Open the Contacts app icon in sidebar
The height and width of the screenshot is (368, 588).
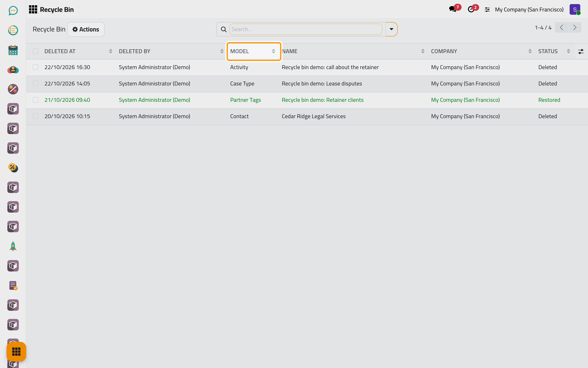click(13, 70)
